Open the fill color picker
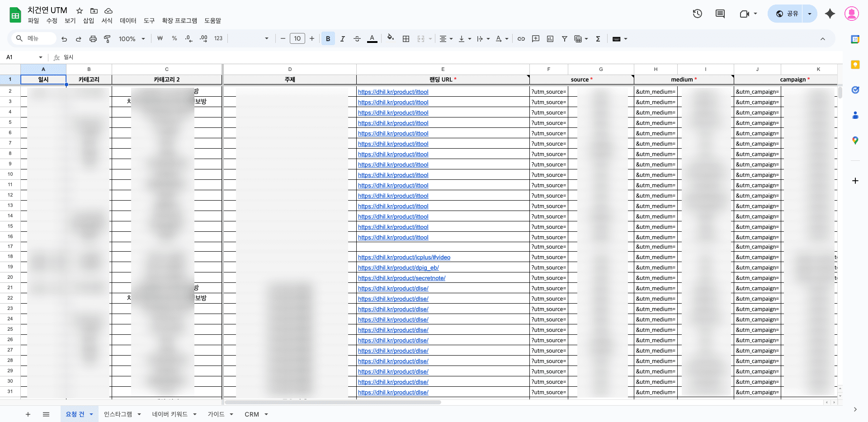Viewport: 868px width, 422px height. click(391, 39)
